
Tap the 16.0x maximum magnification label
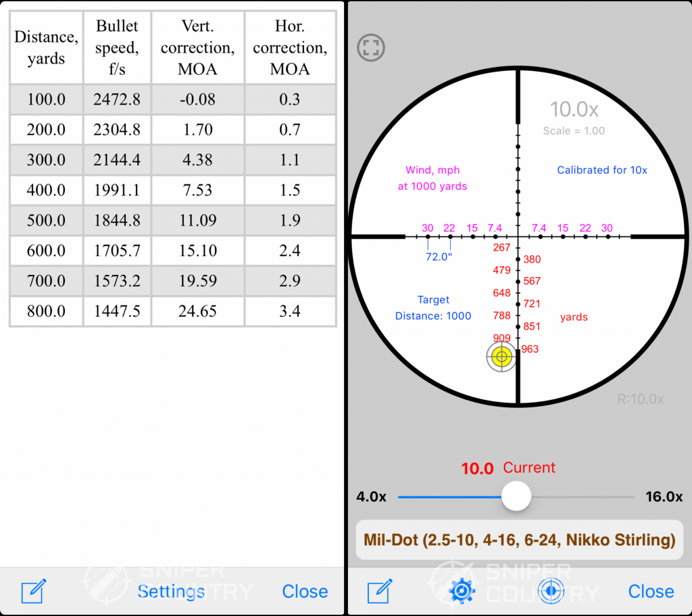tap(664, 497)
